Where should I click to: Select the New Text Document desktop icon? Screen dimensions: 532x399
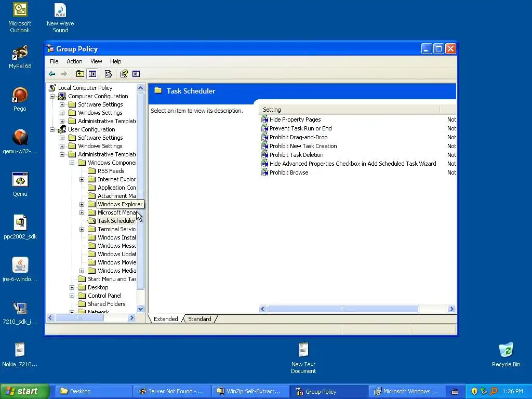click(303, 358)
